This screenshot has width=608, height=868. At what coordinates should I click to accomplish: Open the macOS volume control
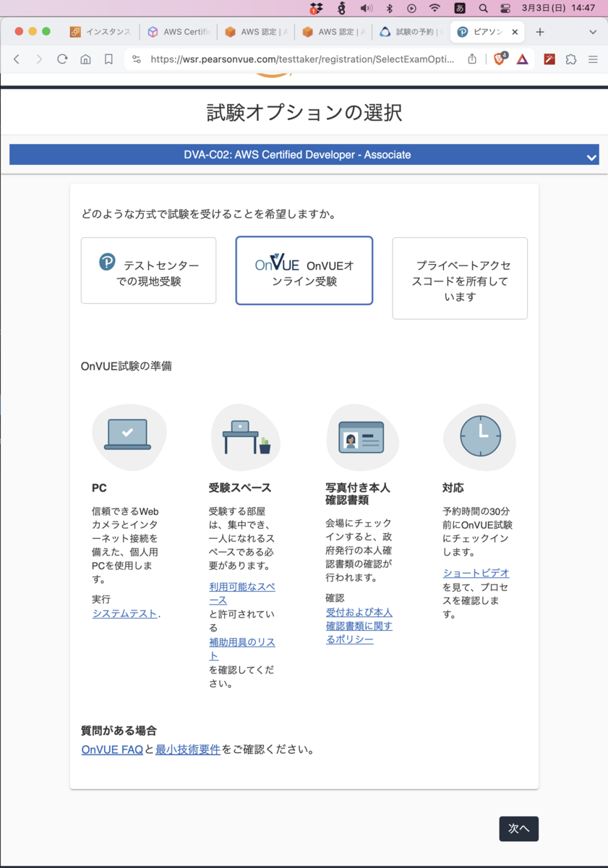click(x=367, y=8)
